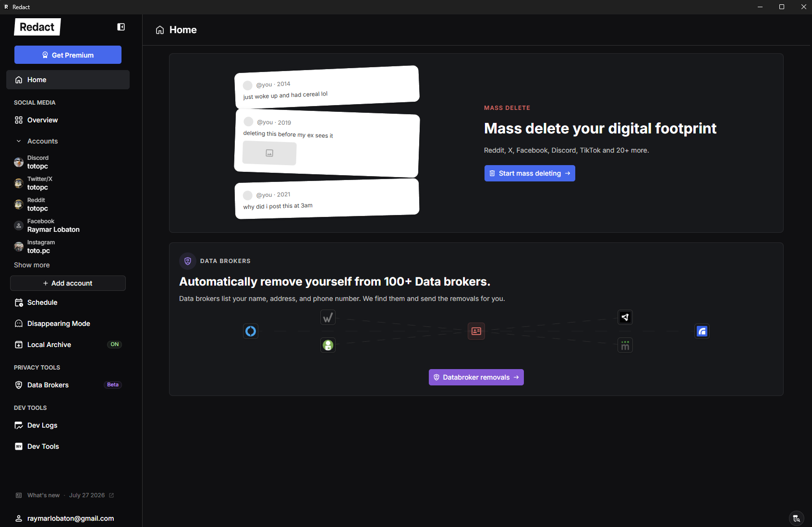Click the Schedule calendar icon
The image size is (812, 527).
coord(19,302)
